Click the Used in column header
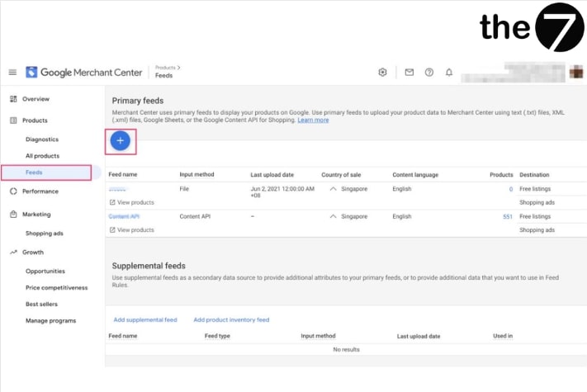Screen dimensions: 587x392 (x=503, y=336)
